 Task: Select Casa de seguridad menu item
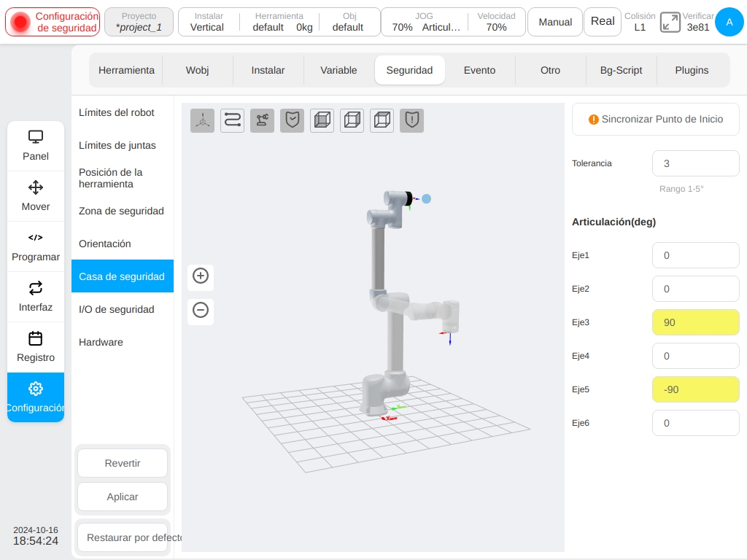[x=123, y=276]
